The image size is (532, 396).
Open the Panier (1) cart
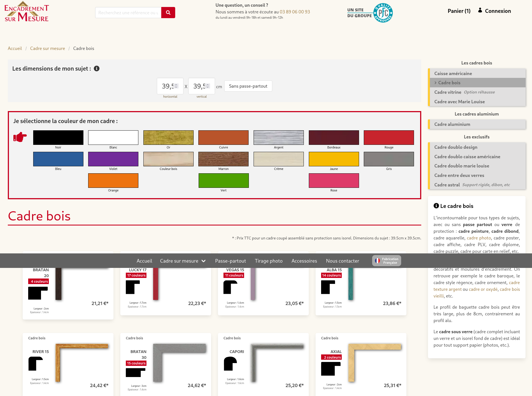coord(459,11)
